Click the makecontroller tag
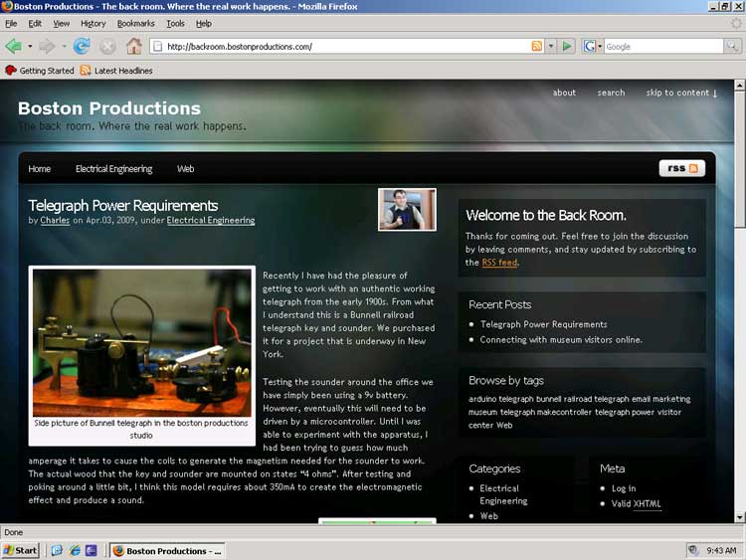Image resolution: width=746 pixels, height=560 pixels. click(564, 412)
